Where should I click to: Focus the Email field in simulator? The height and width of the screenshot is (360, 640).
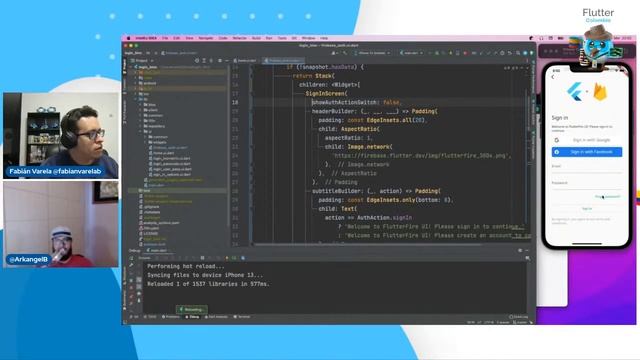tap(587, 168)
